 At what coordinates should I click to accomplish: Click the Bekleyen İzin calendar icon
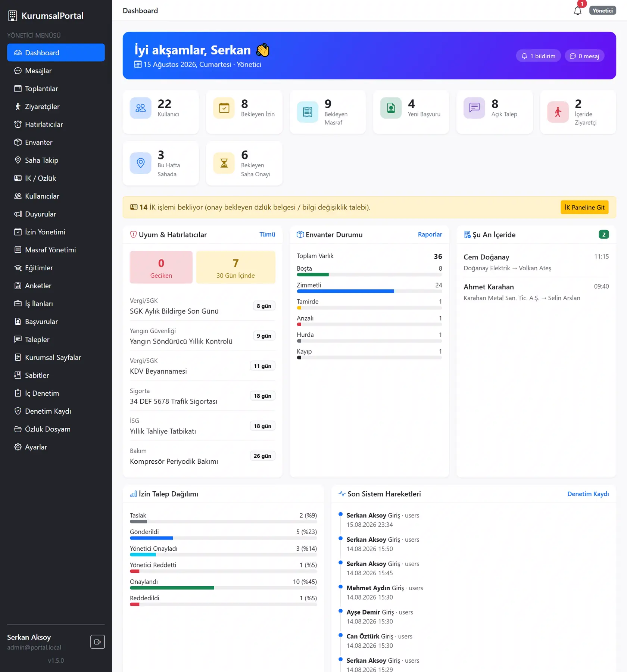tap(224, 108)
